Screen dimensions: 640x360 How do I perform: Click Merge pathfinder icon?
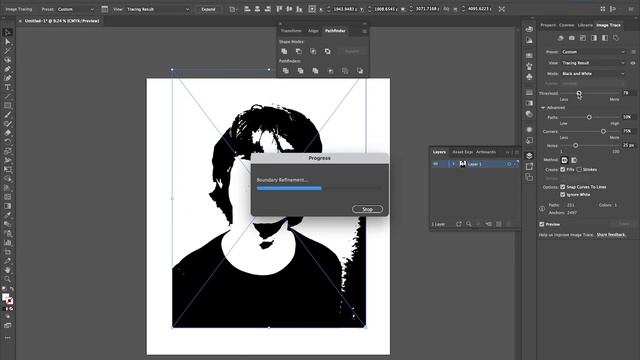315,71
